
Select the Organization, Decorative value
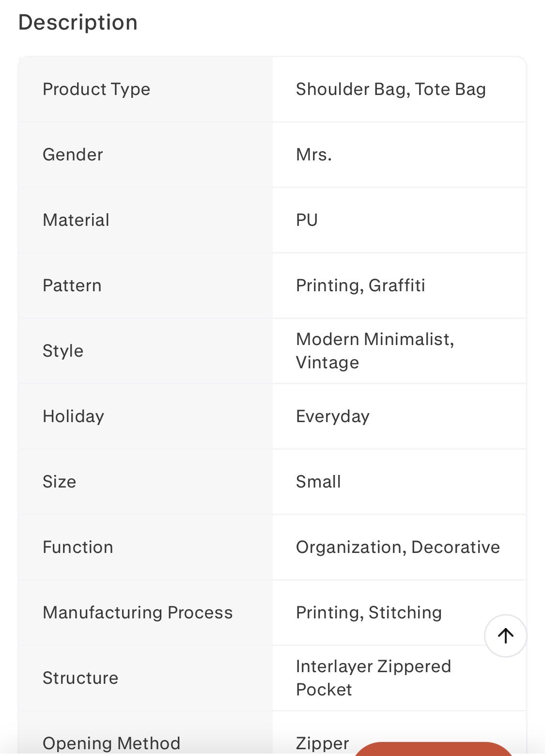pyautogui.click(x=398, y=547)
